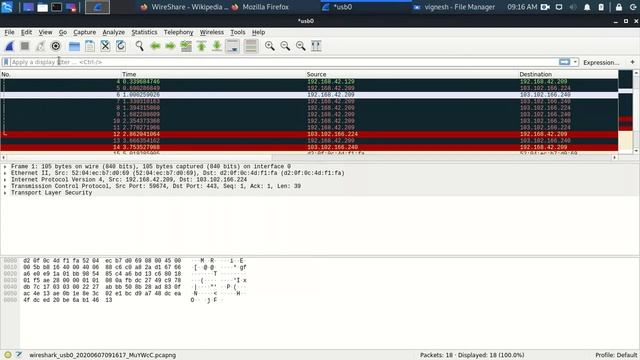Zoom out the main window text
640x360 pixels.
click(x=285, y=46)
